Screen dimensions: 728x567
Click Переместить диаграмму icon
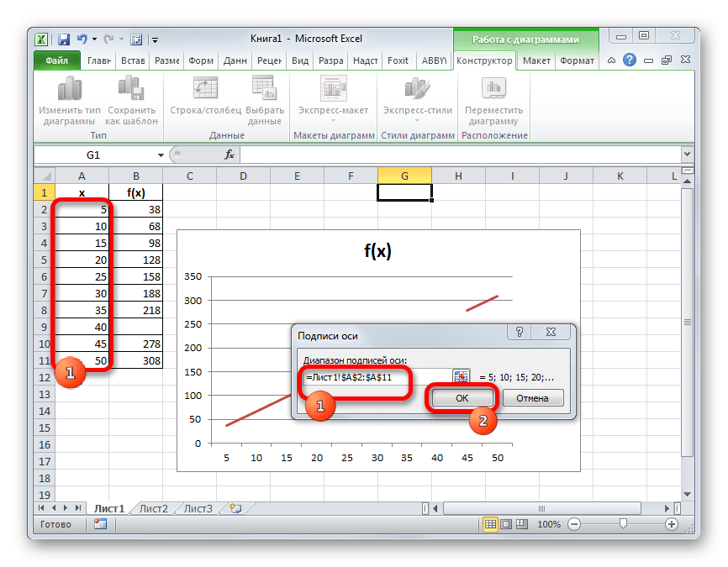pyautogui.click(x=493, y=87)
